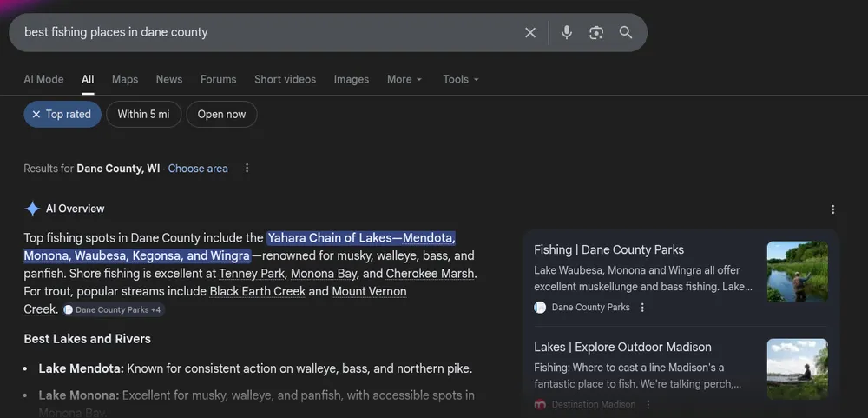Select the Images tab
Viewport: 868px width, 418px height.
352,79
